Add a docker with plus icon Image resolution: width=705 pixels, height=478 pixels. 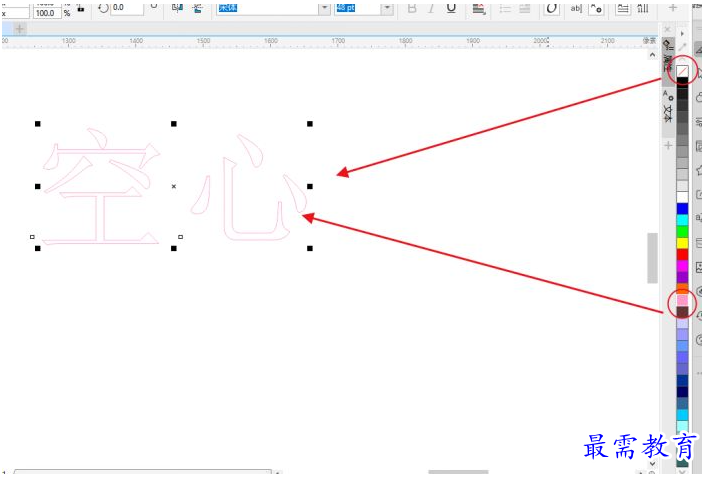pyautogui.click(x=668, y=145)
